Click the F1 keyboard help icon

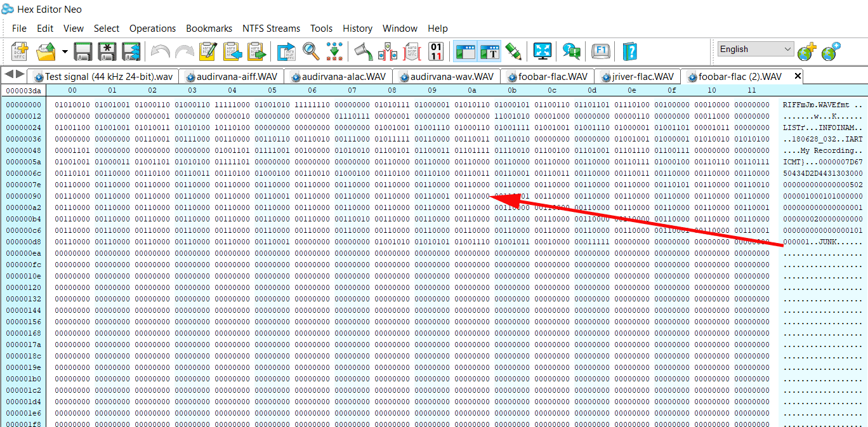tap(600, 51)
